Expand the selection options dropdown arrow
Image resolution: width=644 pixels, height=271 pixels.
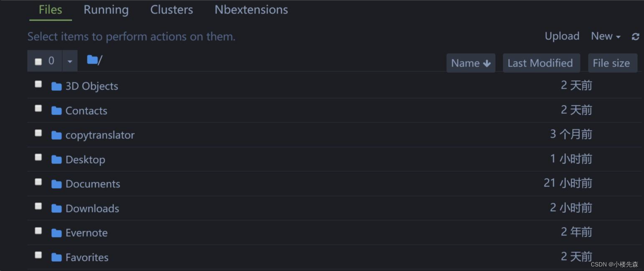[70, 61]
